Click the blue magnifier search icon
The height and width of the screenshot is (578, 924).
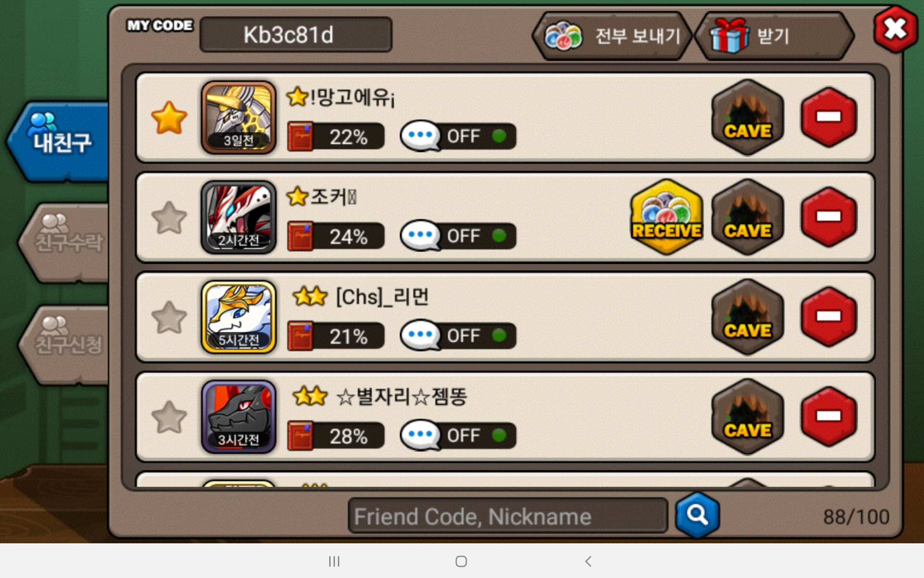tap(697, 515)
